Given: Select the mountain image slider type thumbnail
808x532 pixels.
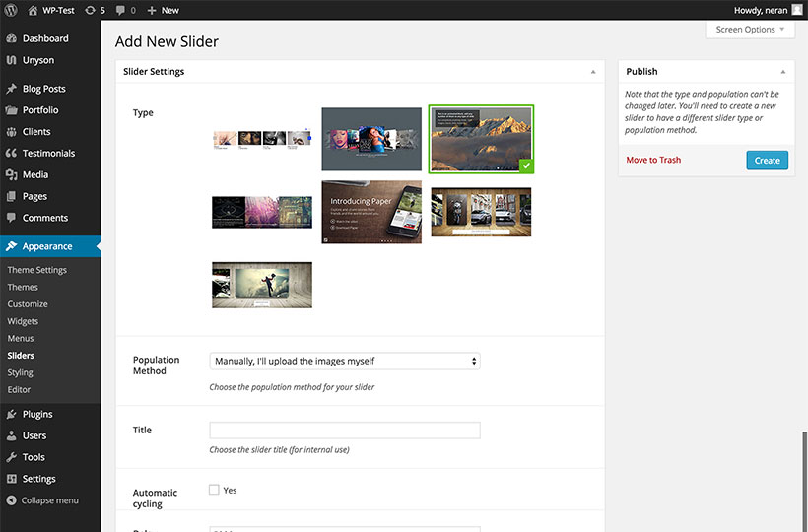Looking at the screenshot, I should (x=481, y=139).
